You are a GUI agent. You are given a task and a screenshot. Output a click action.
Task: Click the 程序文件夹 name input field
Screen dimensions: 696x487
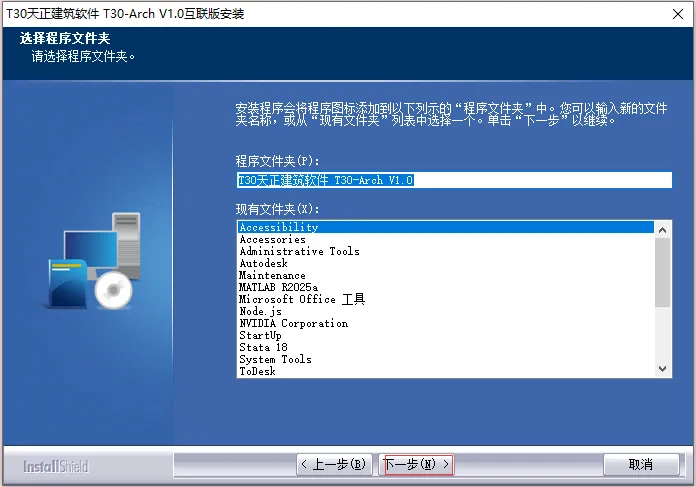click(x=454, y=180)
